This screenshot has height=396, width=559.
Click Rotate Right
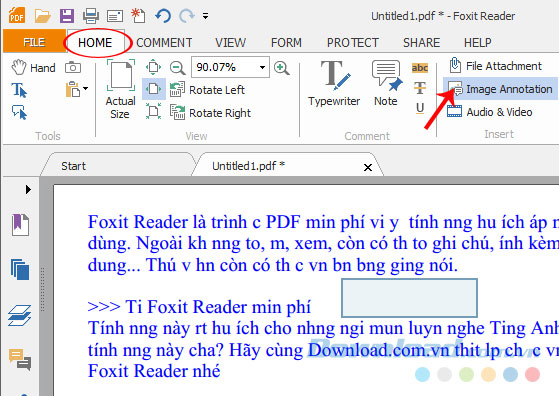pyautogui.click(x=210, y=113)
